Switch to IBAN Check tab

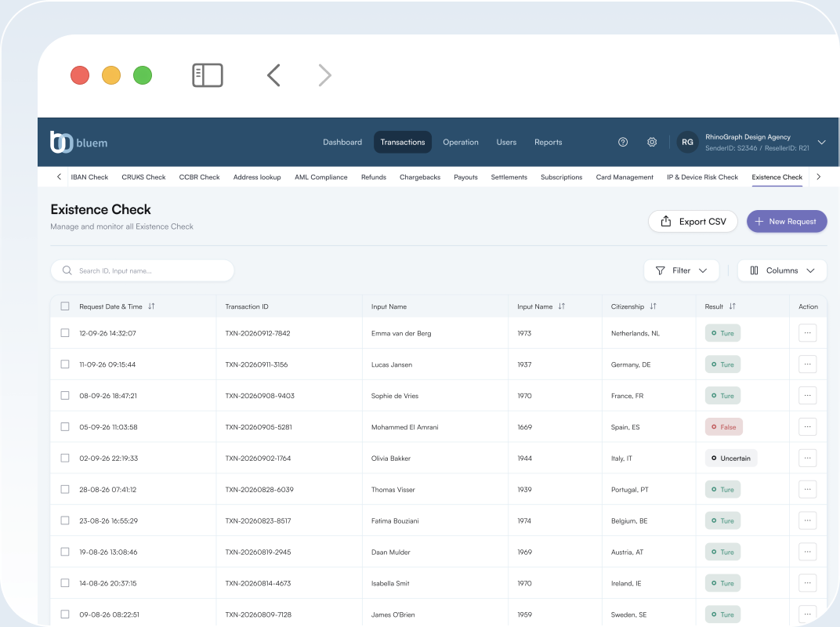89,177
